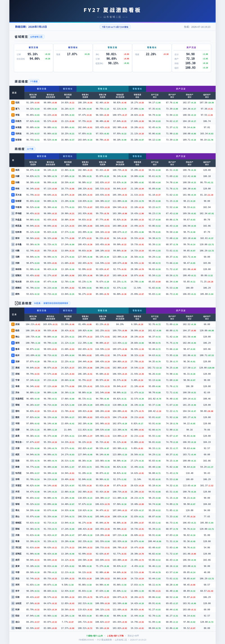Click the 95.16% value in 餐饮交易 card
The width and height of the screenshot is (225, 644).
(x=32, y=54)
